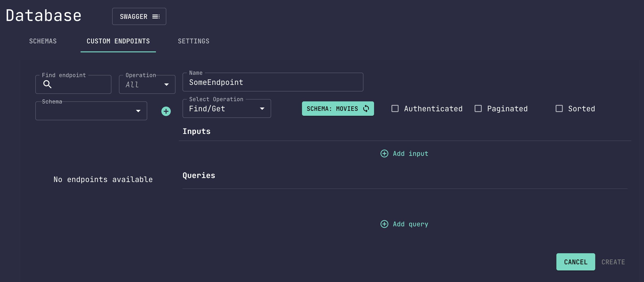Click the Name field containing SomeEndpoint
This screenshot has height=282, width=644.
click(x=273, y=82)
